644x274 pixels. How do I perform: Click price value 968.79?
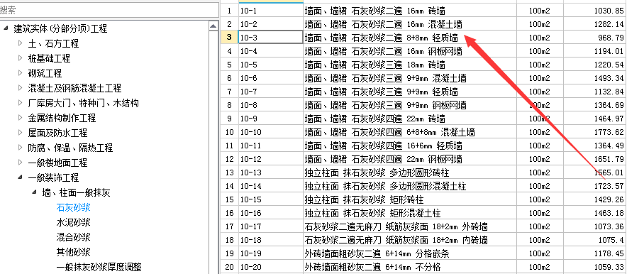coord(611,38)
